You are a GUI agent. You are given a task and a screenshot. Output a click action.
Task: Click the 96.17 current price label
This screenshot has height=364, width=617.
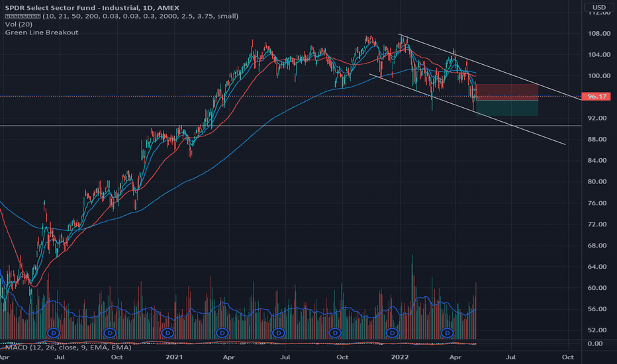[596, 97]
